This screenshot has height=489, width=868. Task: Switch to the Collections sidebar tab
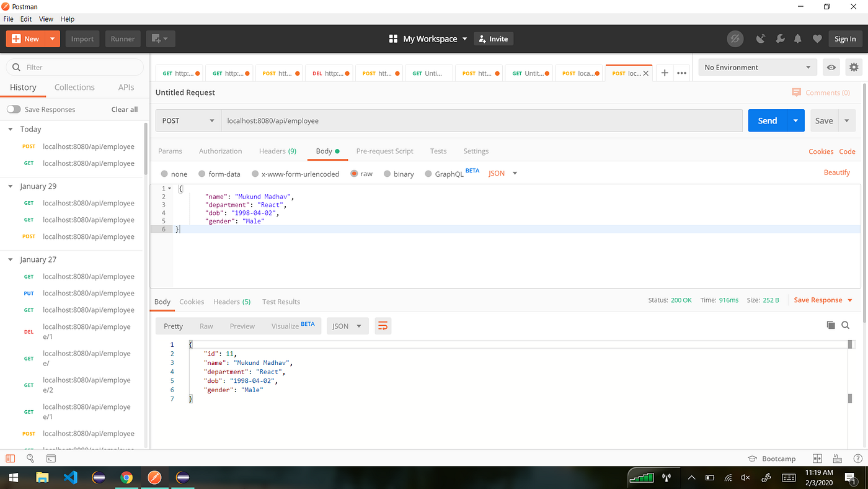[x=74, y=87]
